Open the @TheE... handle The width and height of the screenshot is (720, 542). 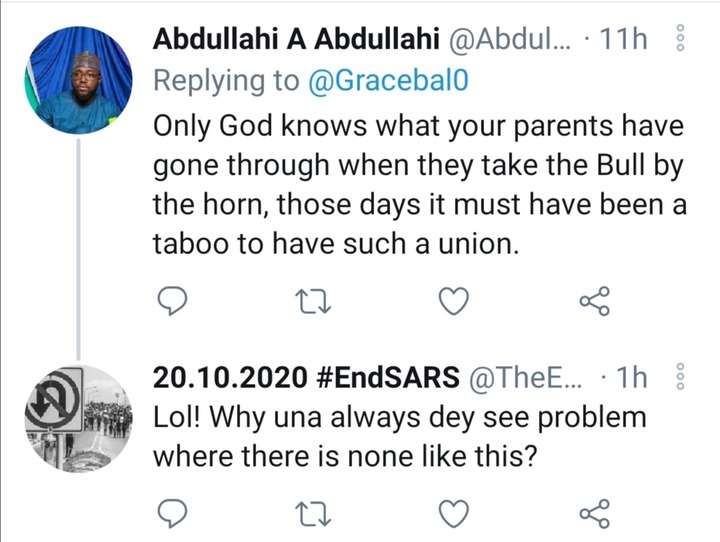click(525, 378)
